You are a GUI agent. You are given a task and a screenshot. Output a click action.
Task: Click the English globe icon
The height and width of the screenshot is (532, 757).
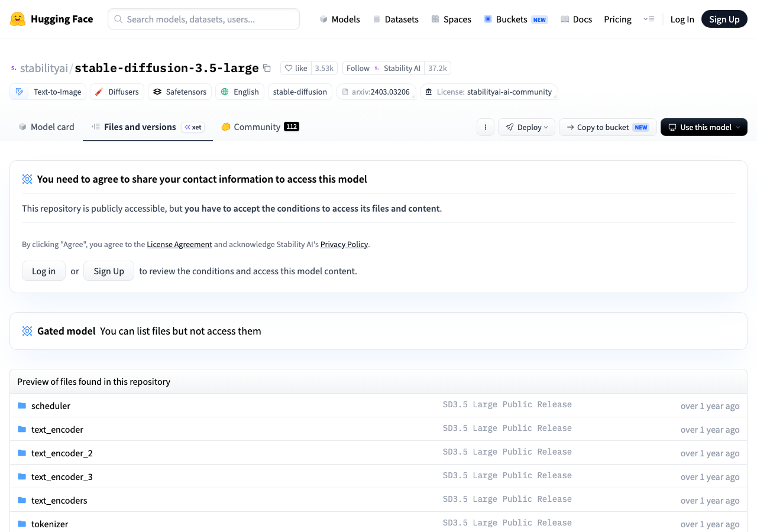coord(225,92)
